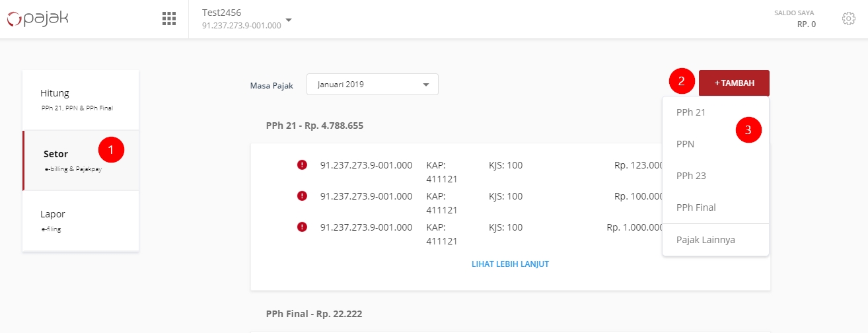Click the Masa Pajak label

(271, 86)
